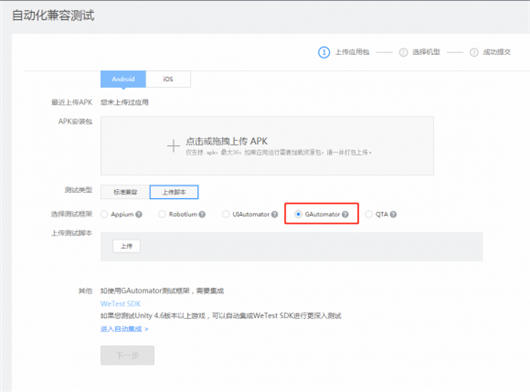
Task: Open help icon next to UIAutomator
Action: tap(274, 214)
